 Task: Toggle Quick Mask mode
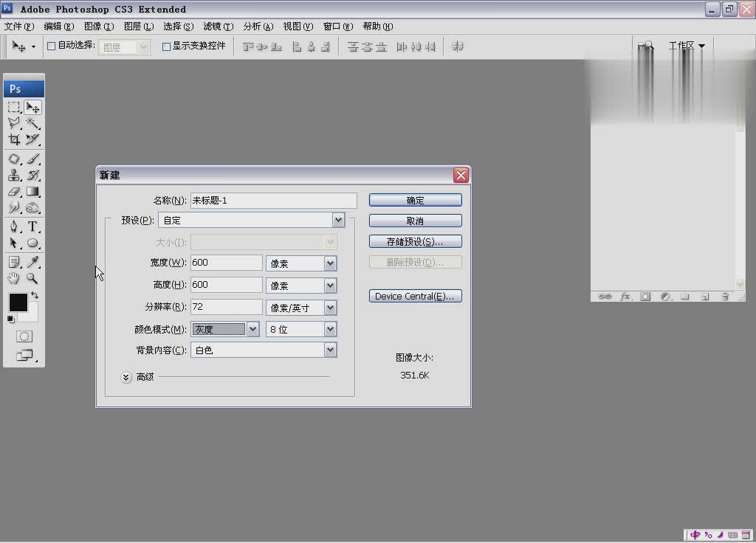[x=24, y=336]
